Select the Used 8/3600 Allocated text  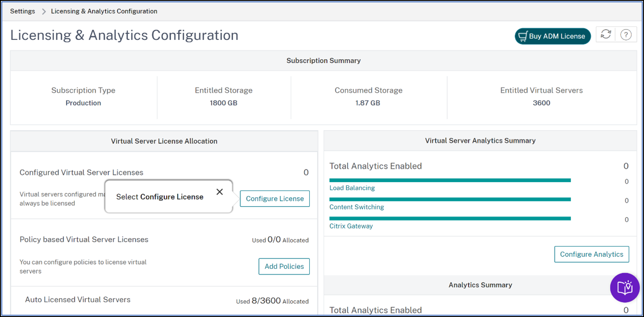click(x=272, y=301)
